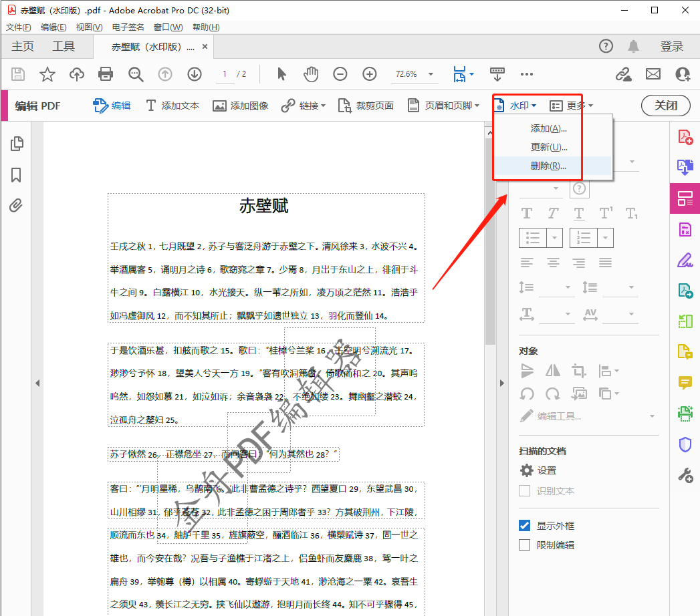Screen dimensions: 700x616
Task: Select the crop object icon
Action: [579, 371]
